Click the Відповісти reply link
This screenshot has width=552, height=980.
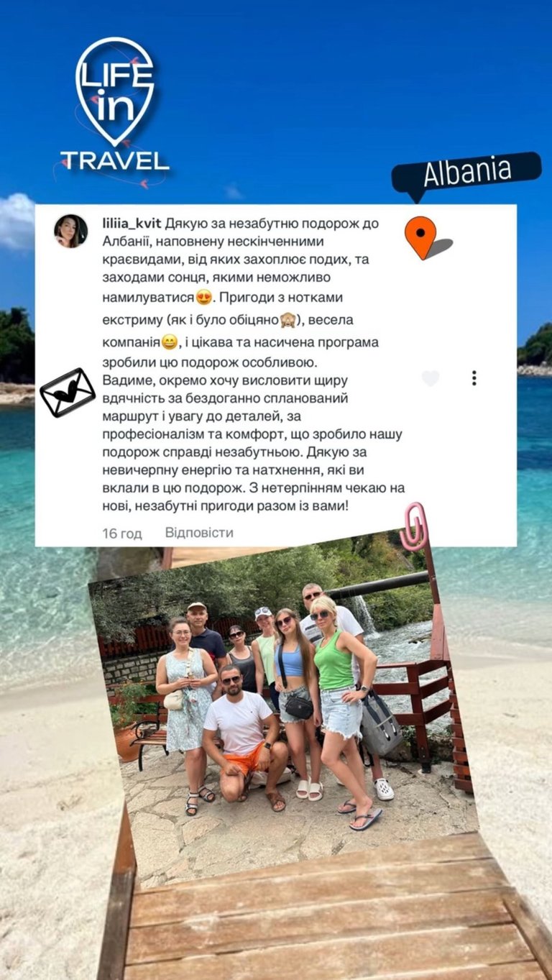click(199, 533)
